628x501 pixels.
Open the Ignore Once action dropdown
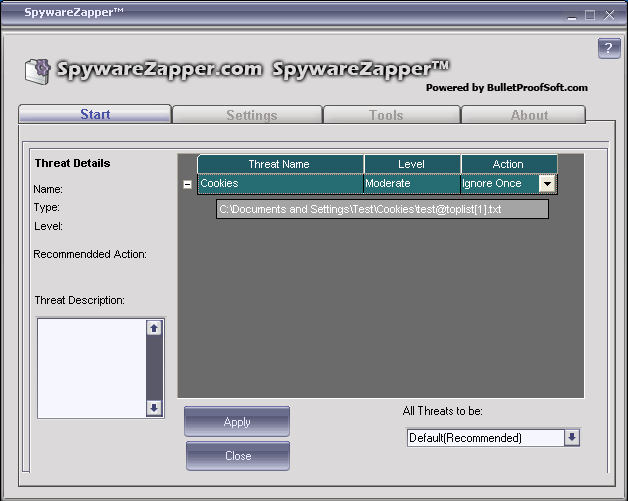coord(547,184)
